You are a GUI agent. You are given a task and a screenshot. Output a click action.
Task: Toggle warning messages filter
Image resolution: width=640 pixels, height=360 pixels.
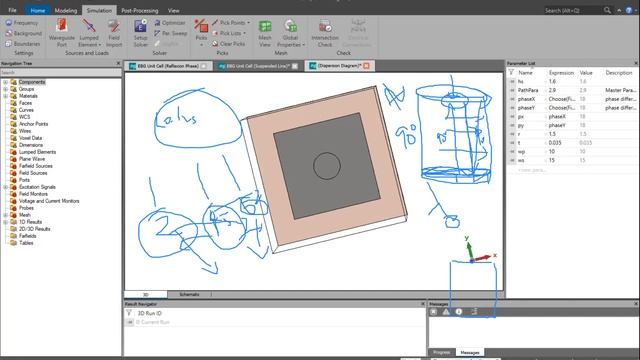click(446, 312)
